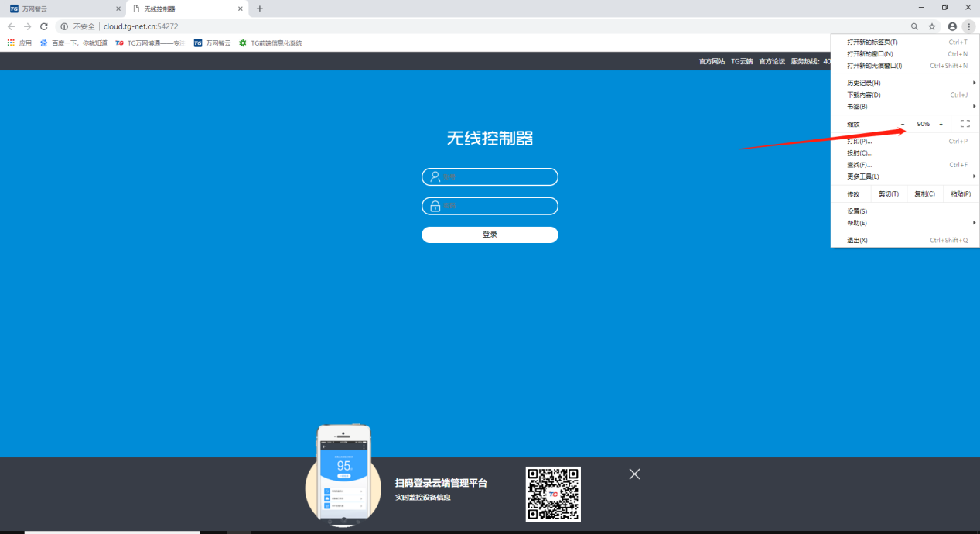Expand the 更多工具(L) submenu

[x=905, y=176]
